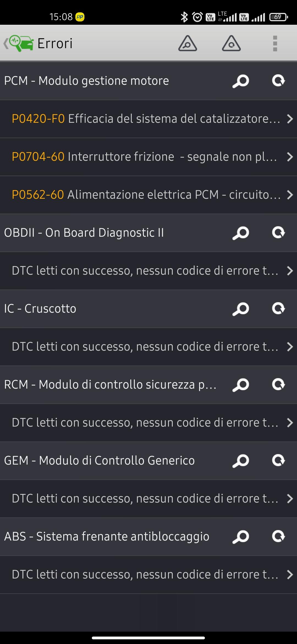This screenshot has height=644, width=297.
Task: Scan PCM module with its magnifier icon
Action: point(241,81)
